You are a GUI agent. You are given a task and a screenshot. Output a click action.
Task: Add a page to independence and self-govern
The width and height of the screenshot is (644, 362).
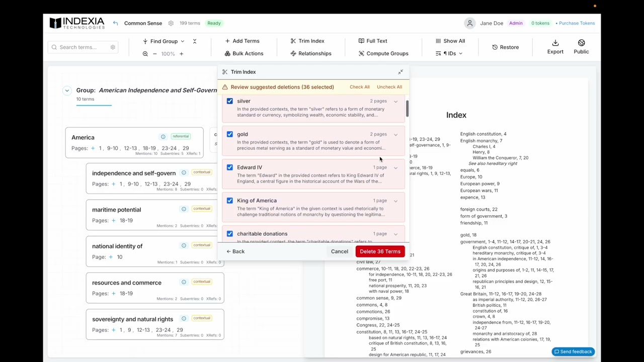113,184
